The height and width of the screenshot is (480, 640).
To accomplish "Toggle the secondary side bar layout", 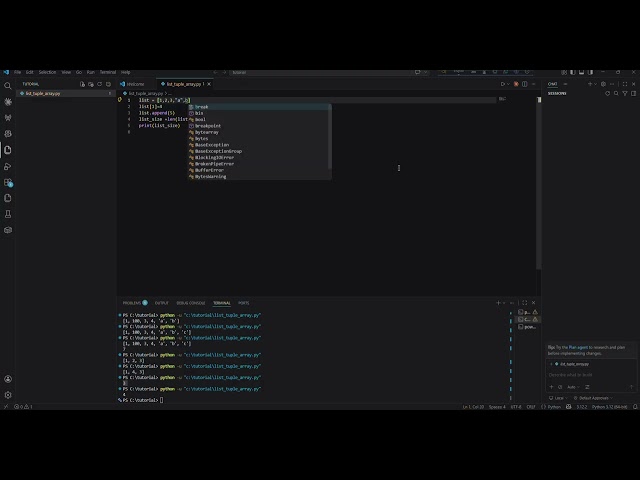I will click(590, 72).
